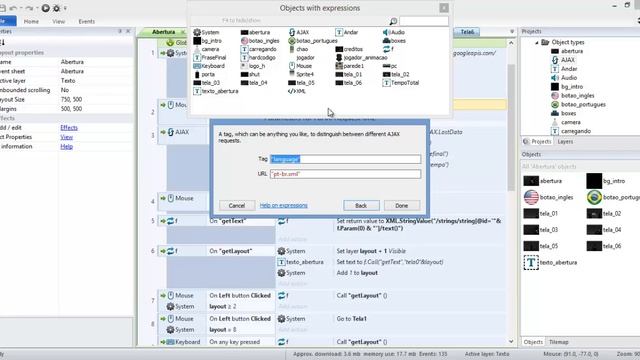Select the Mouse object in expressions panel
This screenshot has height=360, width=640.
click(x=300, y=66)
